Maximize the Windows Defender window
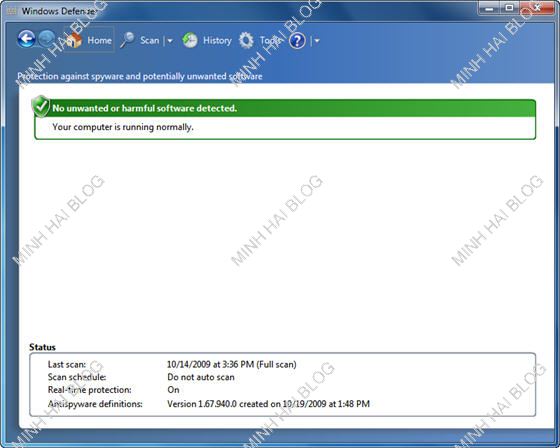560x448 pixels. [x=510, y=8]
